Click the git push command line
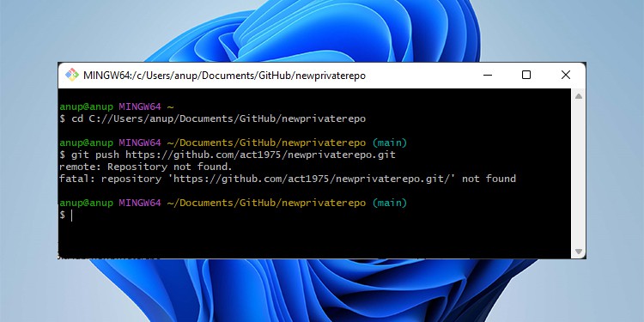 228,155
